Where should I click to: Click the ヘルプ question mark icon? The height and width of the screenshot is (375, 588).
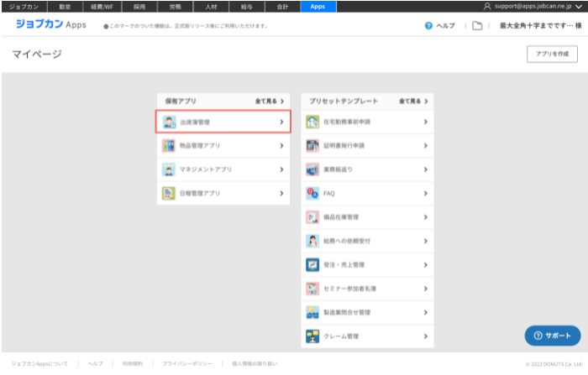coord(429,26)
